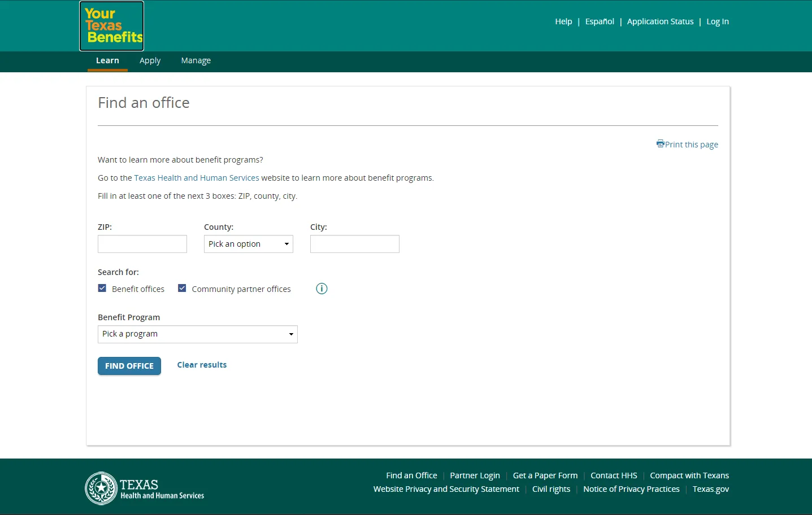
Task: Open Civil rights footer link
Action: [551, 489]
